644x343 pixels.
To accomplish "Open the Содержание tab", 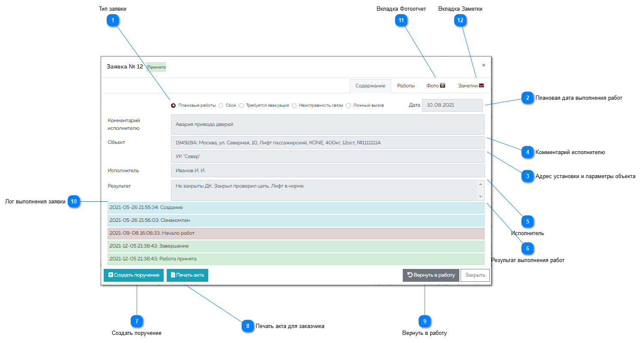I will tap(371, 86).
